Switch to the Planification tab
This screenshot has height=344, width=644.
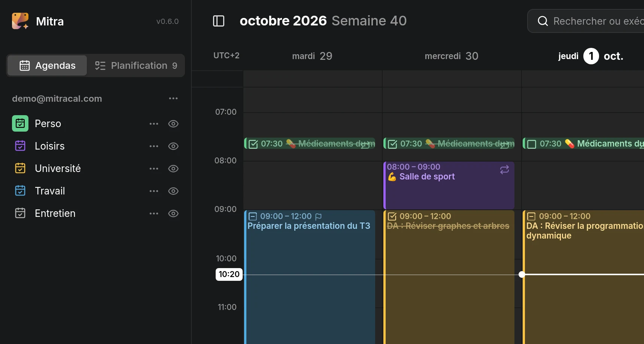click(136, 65)
